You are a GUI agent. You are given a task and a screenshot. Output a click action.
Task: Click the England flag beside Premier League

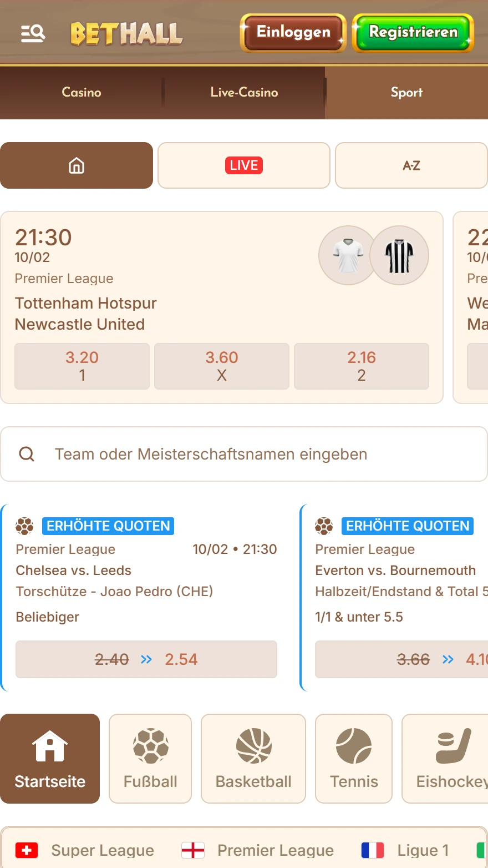tap(192, 850)
